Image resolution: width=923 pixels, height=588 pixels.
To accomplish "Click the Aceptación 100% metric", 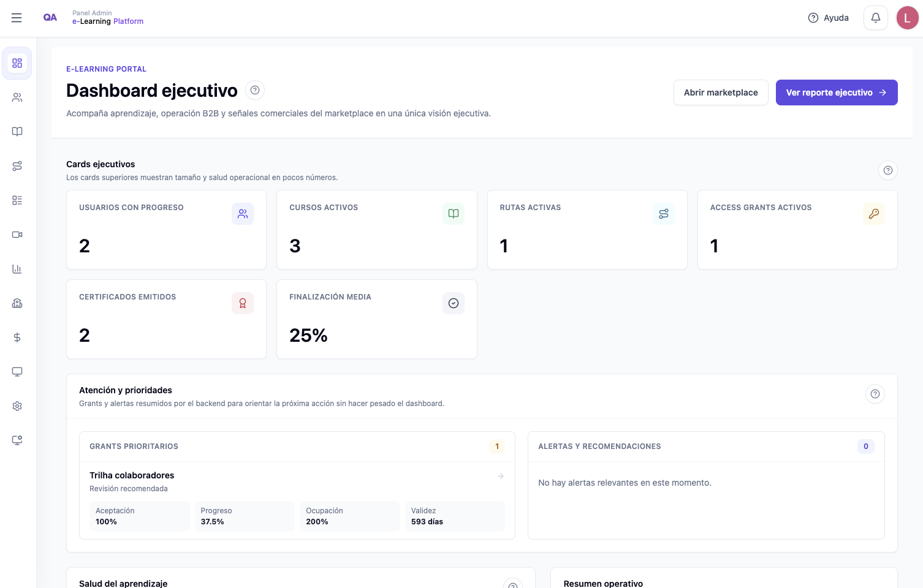I will coord(140,516).
